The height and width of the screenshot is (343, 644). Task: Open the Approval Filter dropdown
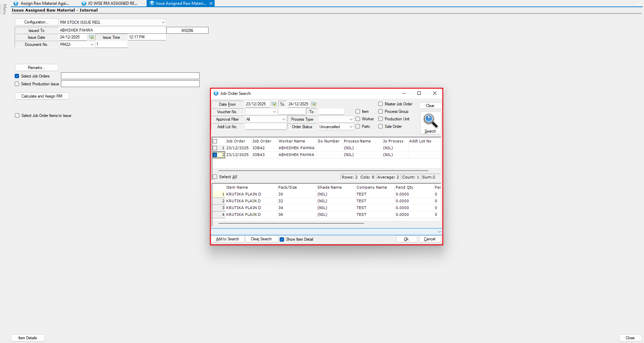[283, 119]
